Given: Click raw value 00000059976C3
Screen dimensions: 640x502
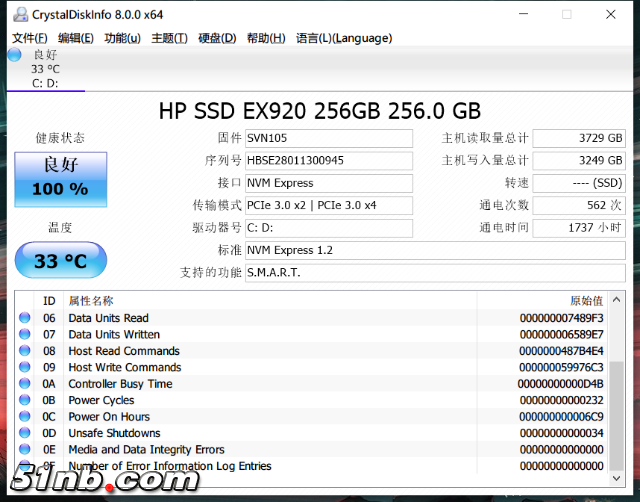Looking at the screenshot, I should pyautogui.click(x=562, y=367).
